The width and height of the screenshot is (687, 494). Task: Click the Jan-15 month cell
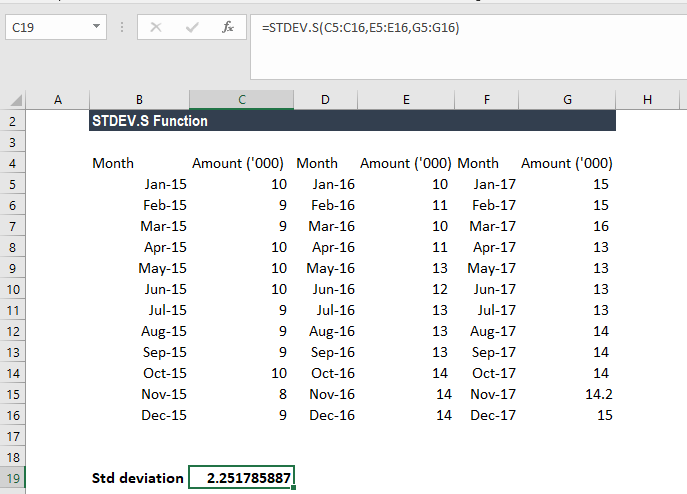tap(139, 184)
